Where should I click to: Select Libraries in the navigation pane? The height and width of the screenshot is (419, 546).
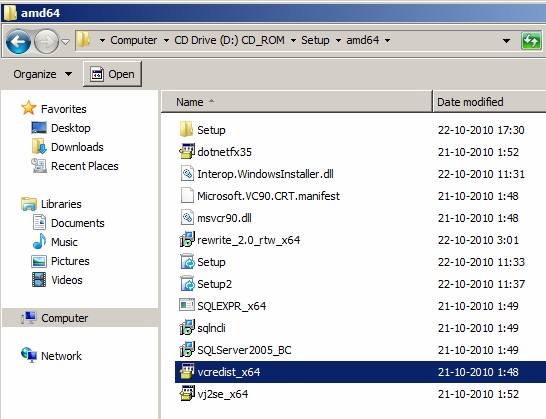[61, 204]
